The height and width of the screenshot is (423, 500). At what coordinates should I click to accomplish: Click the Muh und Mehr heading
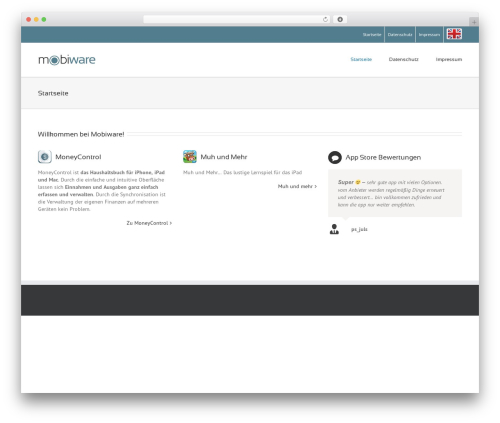pyautogui.click(x=224, y=157)
